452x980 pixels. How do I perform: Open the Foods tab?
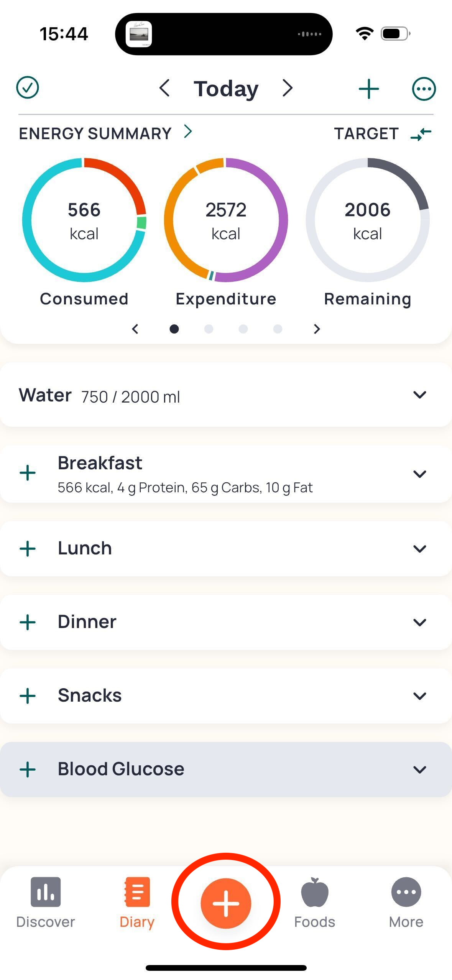click(314, 903)
